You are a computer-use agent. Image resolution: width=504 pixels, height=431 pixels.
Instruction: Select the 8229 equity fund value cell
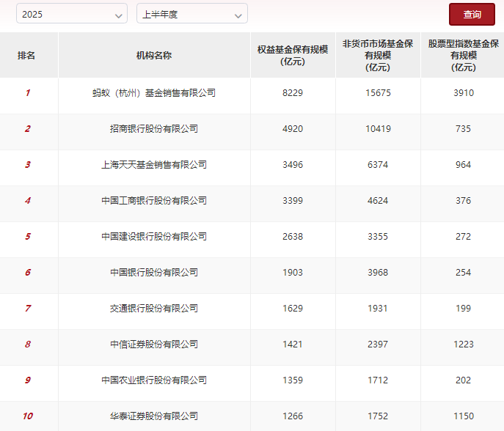click(x=293, y=93)
